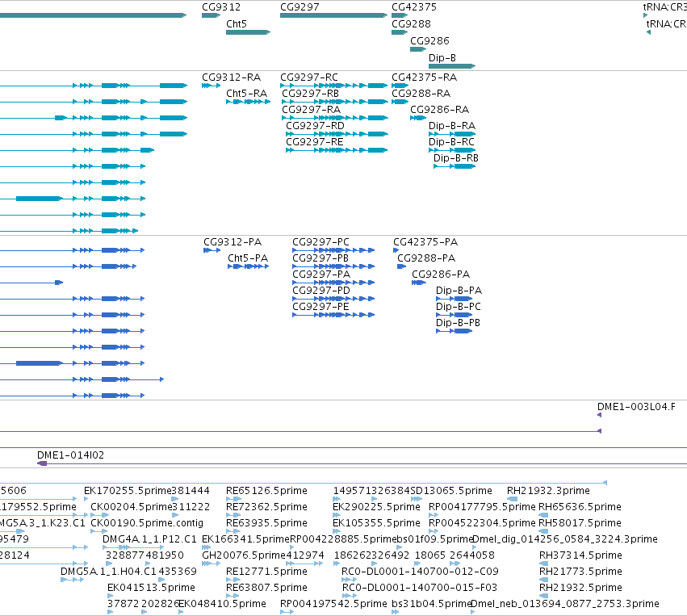This screenshot has height=616, width=687.
Task: Select the Dip-B-PA protein
Action: pos(454,299)
